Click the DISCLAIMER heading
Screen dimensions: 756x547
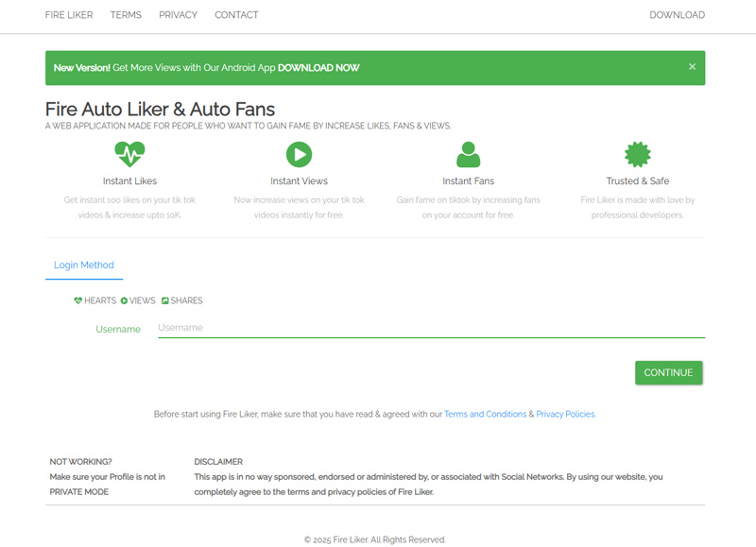coord(218,462)
